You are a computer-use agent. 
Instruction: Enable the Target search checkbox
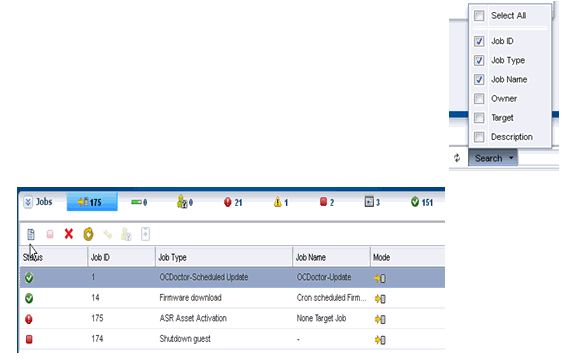pyautogui.click(x=479, y=118)
